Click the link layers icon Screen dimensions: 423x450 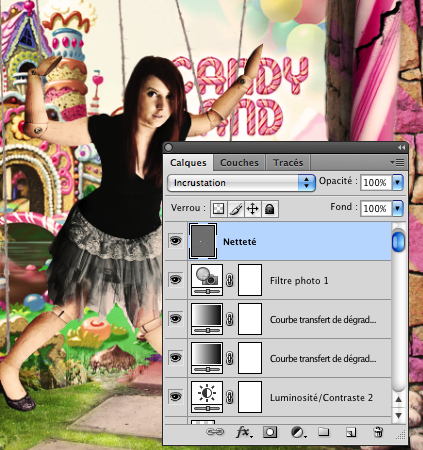[x=215, y=432]
